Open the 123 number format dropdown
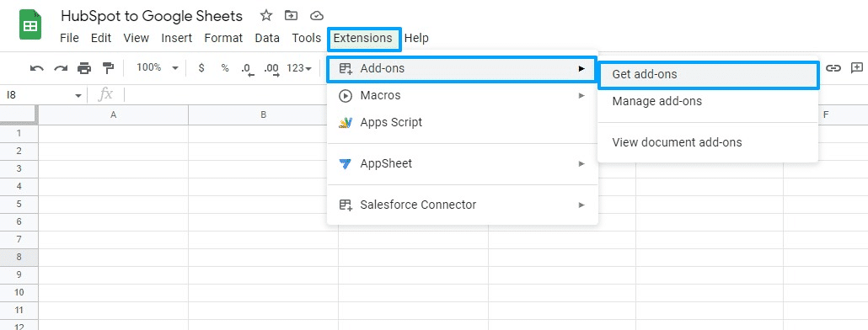This screenshot has height=330, width=868. (x=299, y=68)
